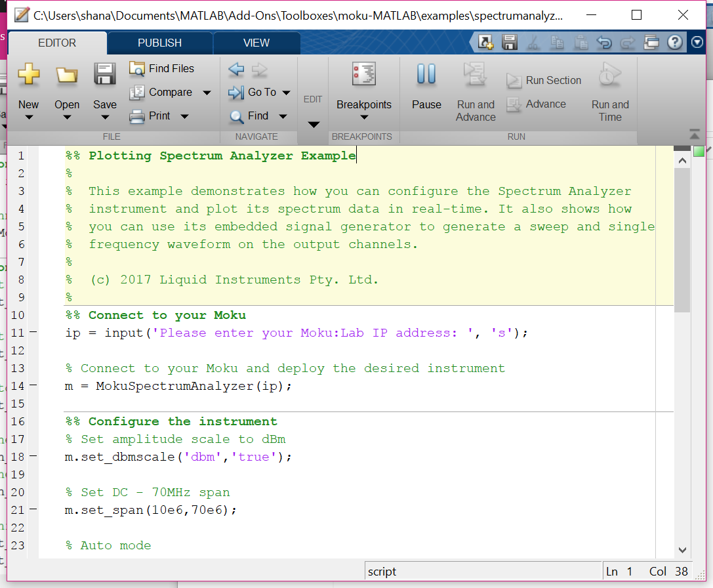Screen dimensions: 713x588
Task: Click the m.set_span(10e6,70e6) code line
Action: (x=150, y=510)
